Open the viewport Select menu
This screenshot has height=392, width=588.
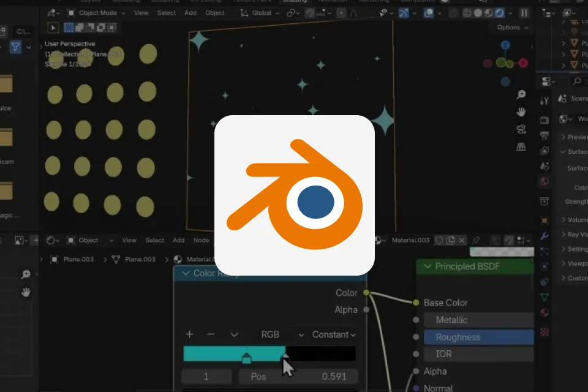click(166, 13)
